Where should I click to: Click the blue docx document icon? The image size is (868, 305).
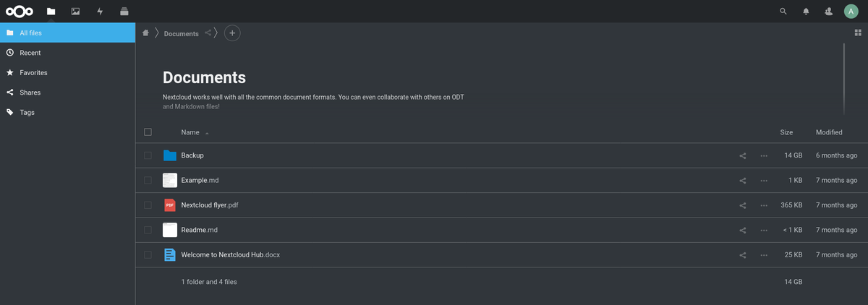coord(170,255)
